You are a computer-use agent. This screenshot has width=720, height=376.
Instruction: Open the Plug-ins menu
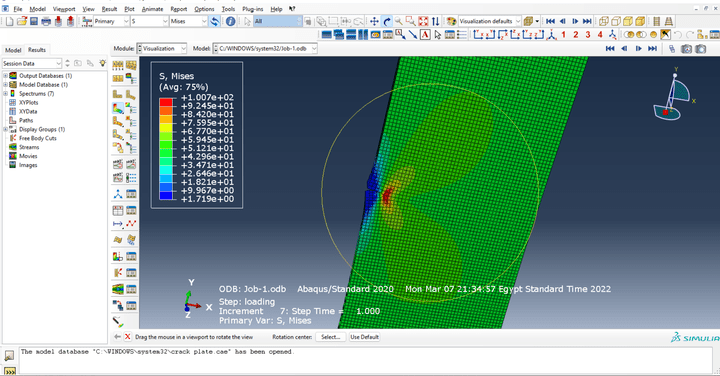coord(253,9)
